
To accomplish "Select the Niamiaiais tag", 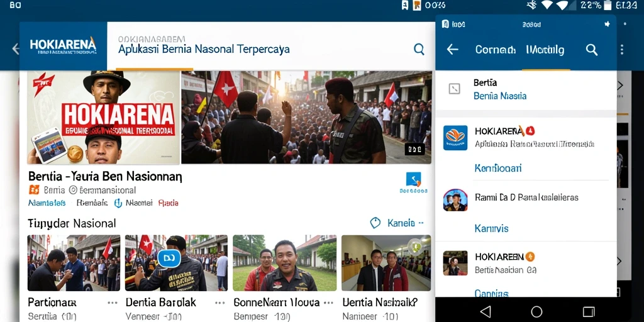I will [x=47, y=203].
